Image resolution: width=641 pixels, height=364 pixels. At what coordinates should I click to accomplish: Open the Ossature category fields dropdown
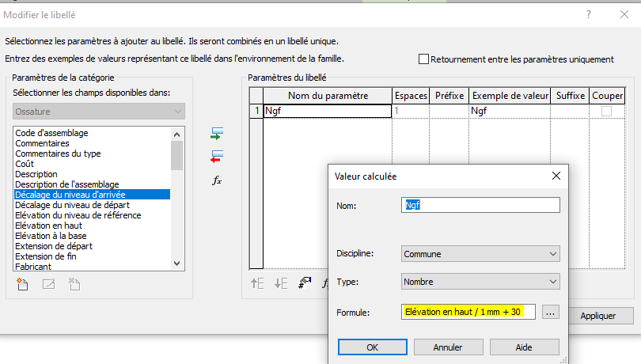pos(99,112)
